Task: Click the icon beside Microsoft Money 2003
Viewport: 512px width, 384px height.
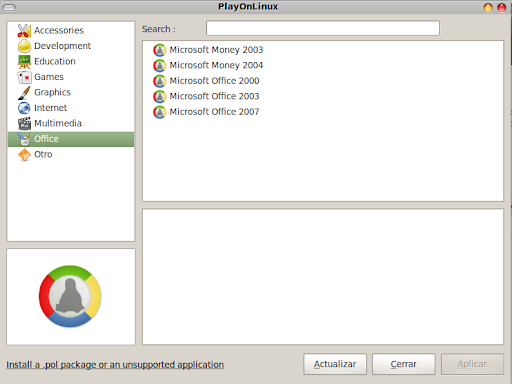Action: coord(160,50)
